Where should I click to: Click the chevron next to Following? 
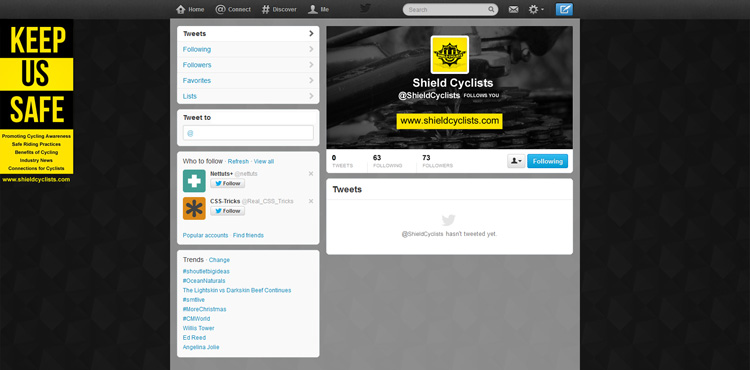point(311,49)
